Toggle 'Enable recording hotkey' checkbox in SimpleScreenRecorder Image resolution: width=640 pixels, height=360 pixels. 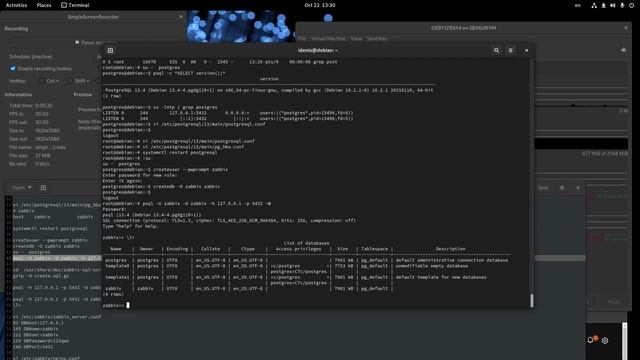13,69
